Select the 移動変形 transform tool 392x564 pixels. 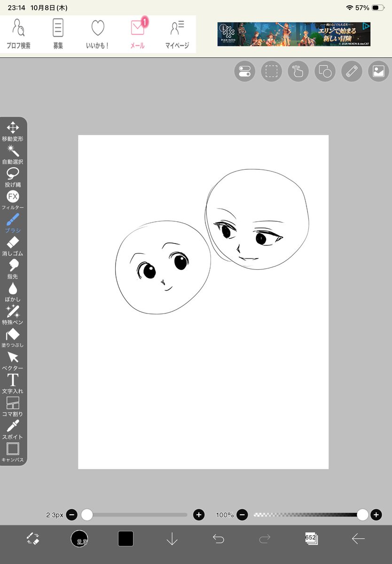pos(13,131)
